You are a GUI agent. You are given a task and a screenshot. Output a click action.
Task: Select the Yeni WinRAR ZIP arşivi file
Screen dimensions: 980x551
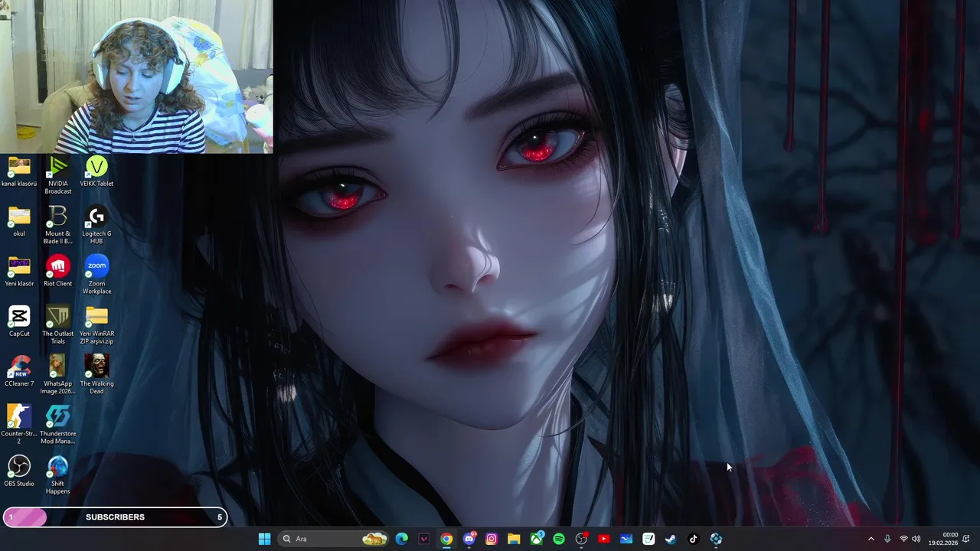[x=96, y=324]
